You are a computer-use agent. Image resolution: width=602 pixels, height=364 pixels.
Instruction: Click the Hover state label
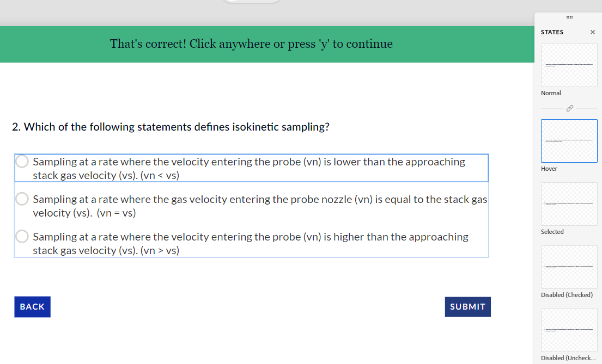click(549, 168)
